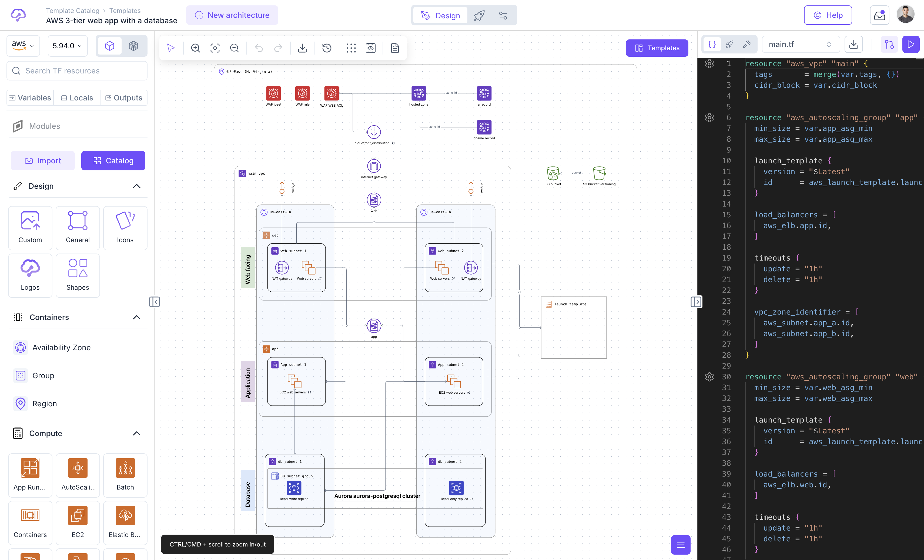Image resolution: width=924 pixels, height=560 pixels.
Task: Click the zoom-to-fit canvas icon
Action: [215, 48]
